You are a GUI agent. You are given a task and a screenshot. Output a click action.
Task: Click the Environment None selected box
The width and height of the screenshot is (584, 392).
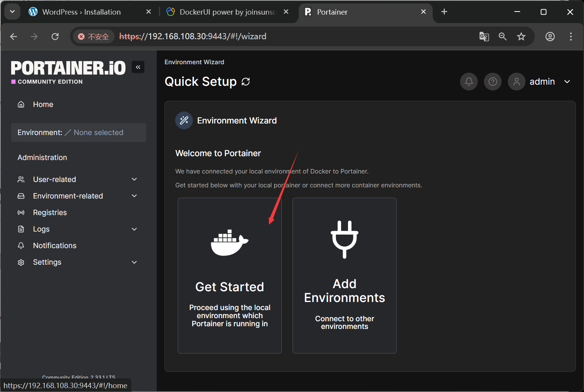[x=79, y=132]
